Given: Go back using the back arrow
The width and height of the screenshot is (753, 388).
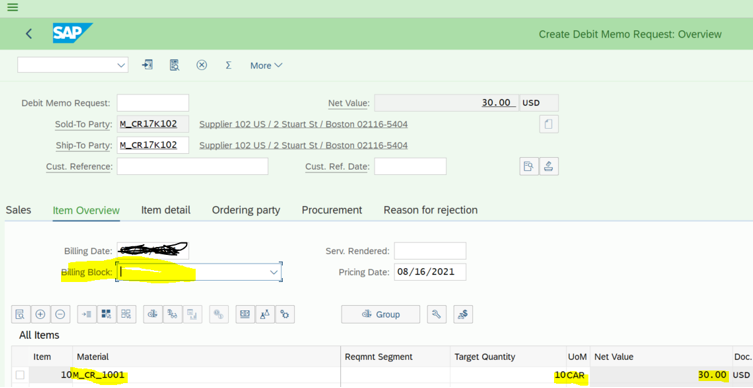Looking at the screenshot, I should [29, 34].
